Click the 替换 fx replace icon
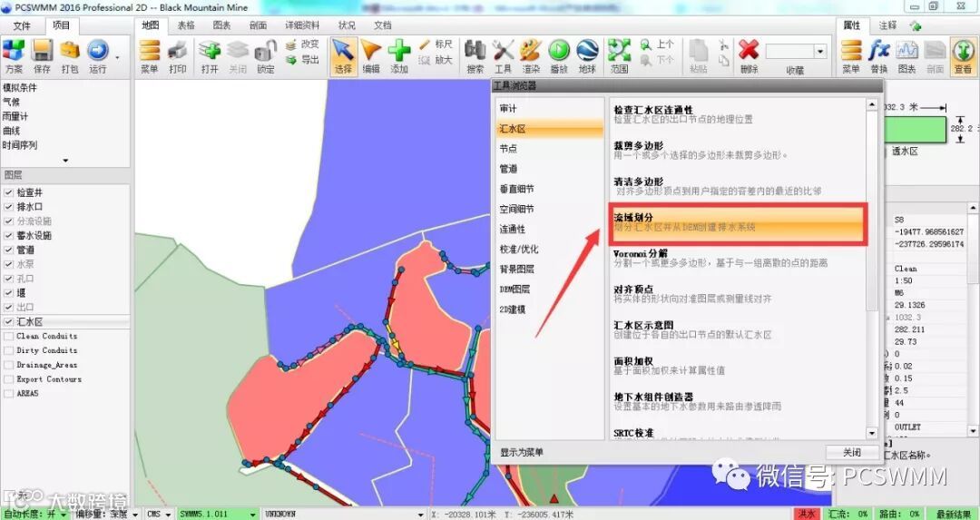Screen dimensions: 980x520 coord(878,56)
